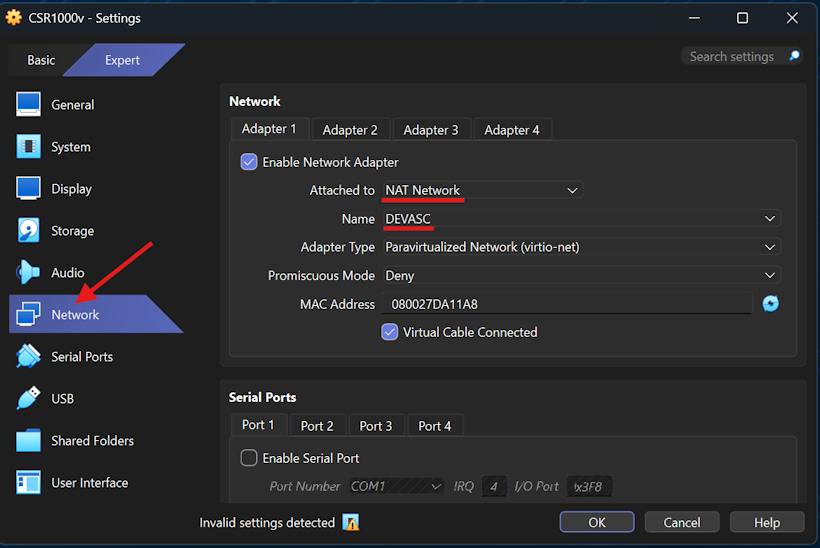Image resolution: width=820 pixels, height=548 pixels.
Task: Open the Serial Ports plug icon
Action: [x=28, y=356]
